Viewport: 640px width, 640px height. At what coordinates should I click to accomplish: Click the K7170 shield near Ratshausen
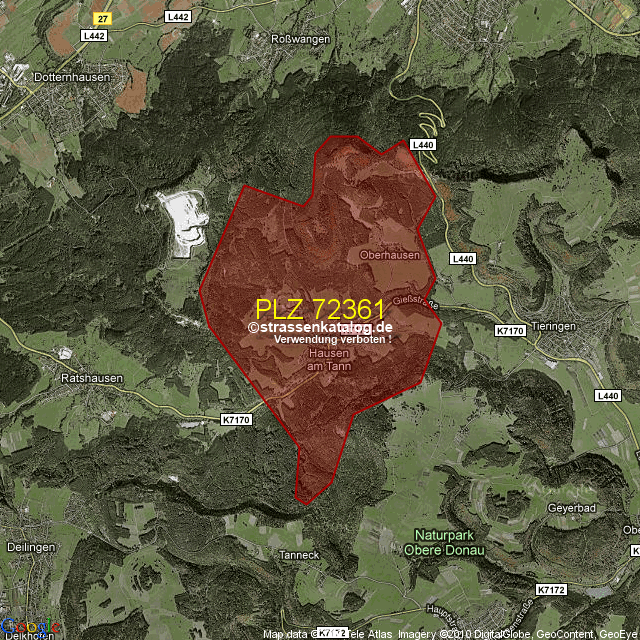[x=235, y=421]
